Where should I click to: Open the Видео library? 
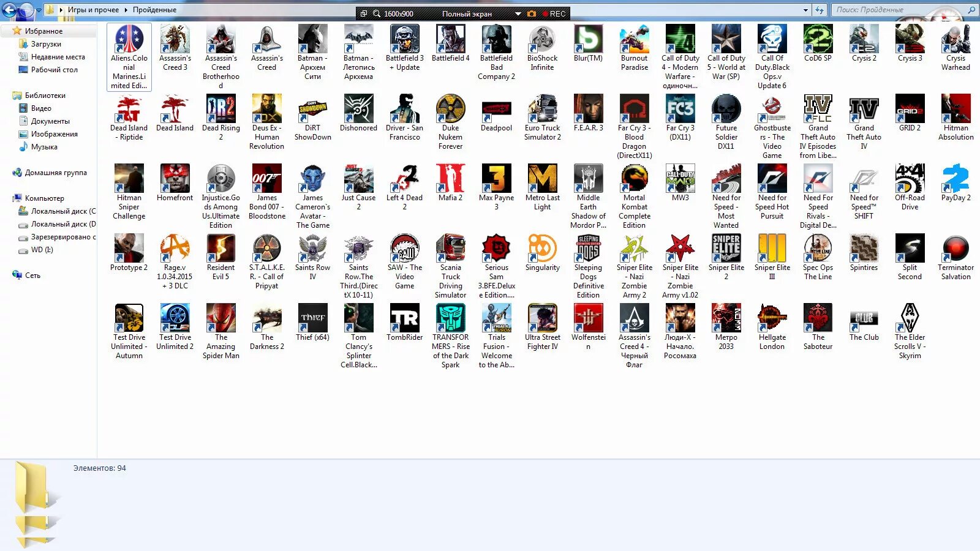coord(41,108)
